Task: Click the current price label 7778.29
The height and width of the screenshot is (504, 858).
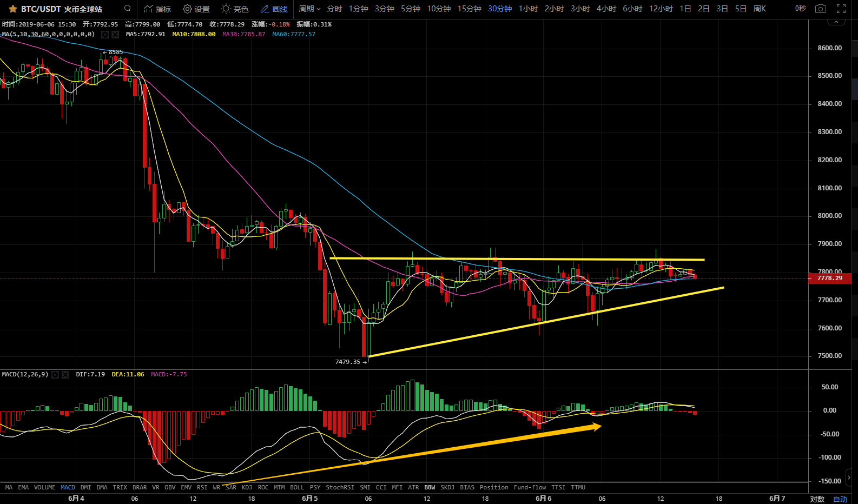Action: pos(829,278)
